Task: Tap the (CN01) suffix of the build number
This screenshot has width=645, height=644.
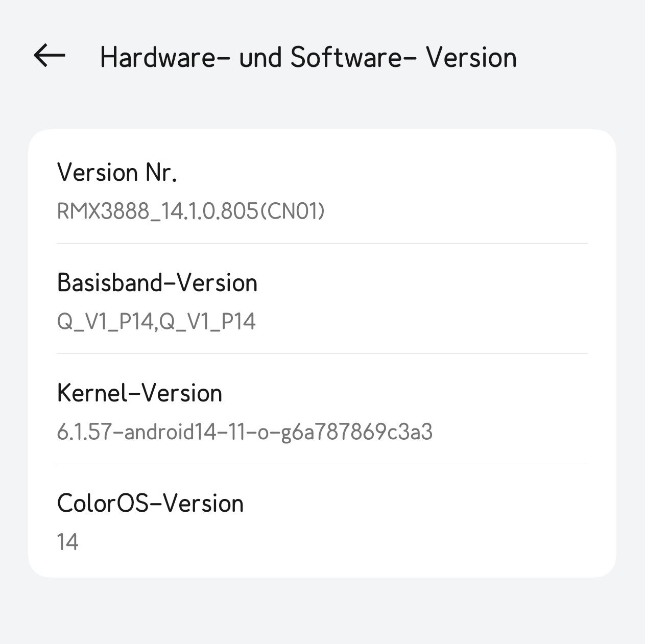Action: pyautogui.click(x=292, y=211)
